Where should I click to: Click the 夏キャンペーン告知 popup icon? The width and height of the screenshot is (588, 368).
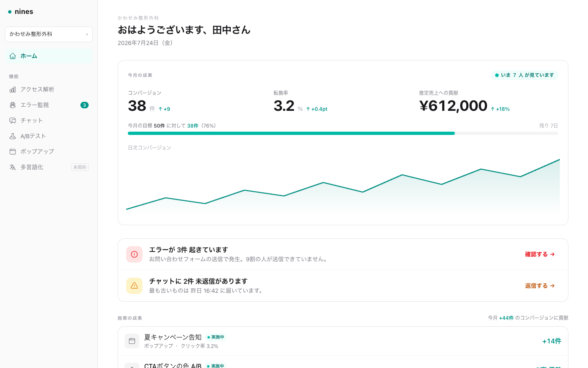click(x=132, y=341)
